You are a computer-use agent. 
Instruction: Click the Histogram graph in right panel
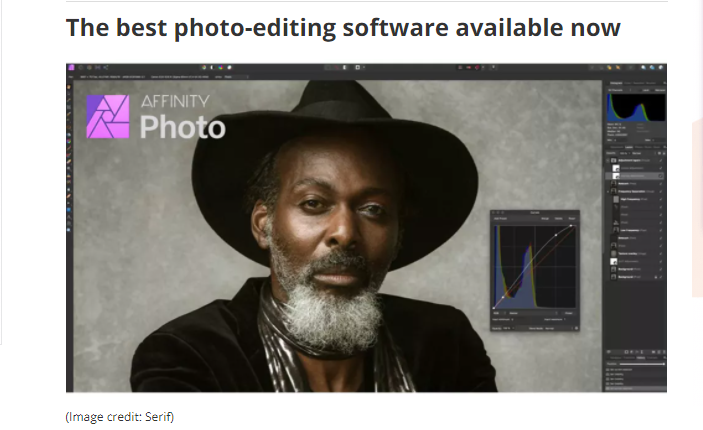[632, 104]
